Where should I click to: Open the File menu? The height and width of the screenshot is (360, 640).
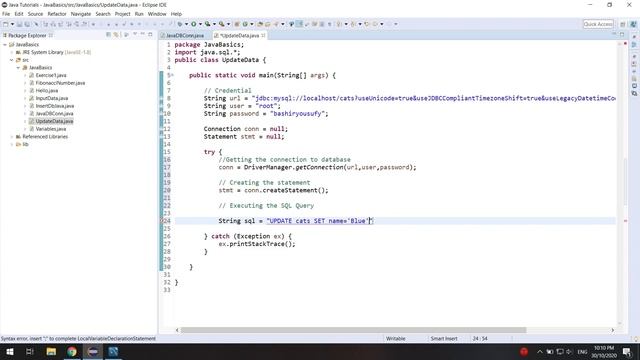click(6, 14)
